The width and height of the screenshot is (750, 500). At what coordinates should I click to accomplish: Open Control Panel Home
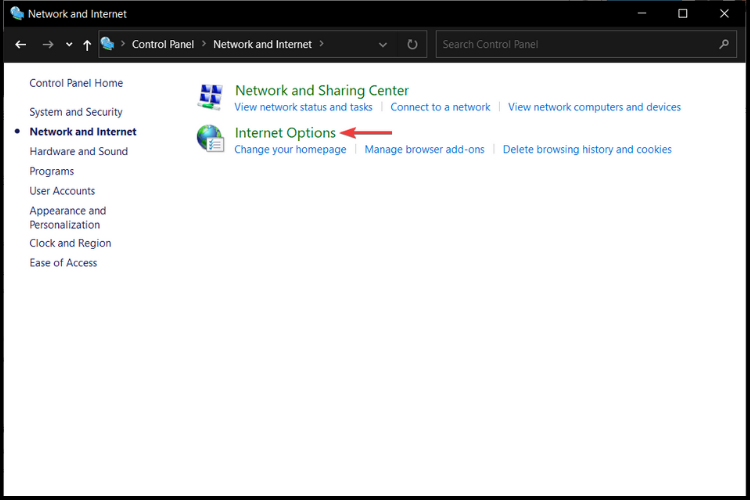coord(76,83)
